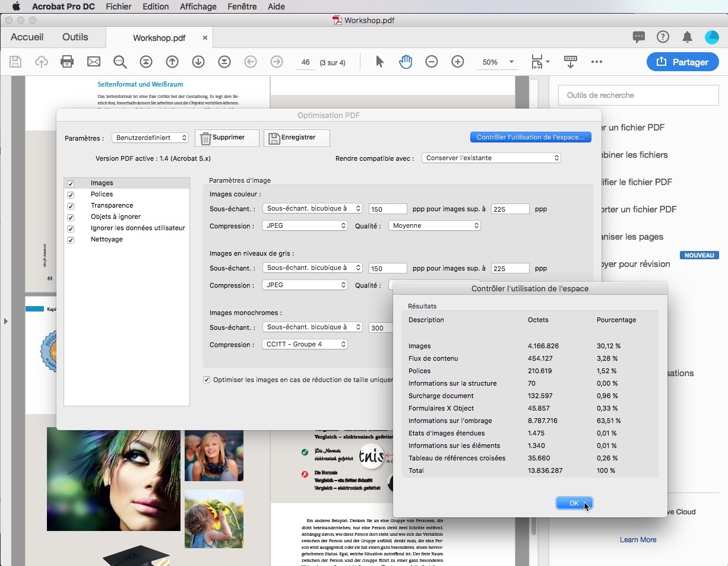Select the arrow selection tool
Viewport: 728px width, 566px height.
click(x=380, y=62)
